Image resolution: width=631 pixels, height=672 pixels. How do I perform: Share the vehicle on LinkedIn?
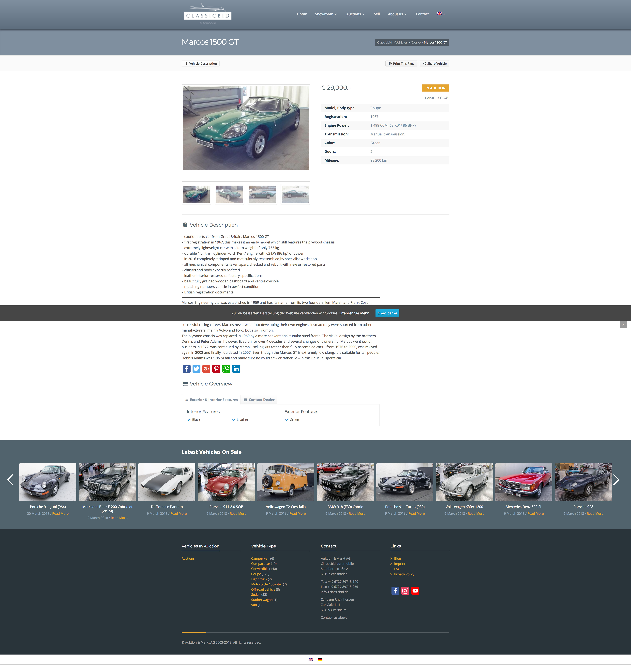pos(236,369)
